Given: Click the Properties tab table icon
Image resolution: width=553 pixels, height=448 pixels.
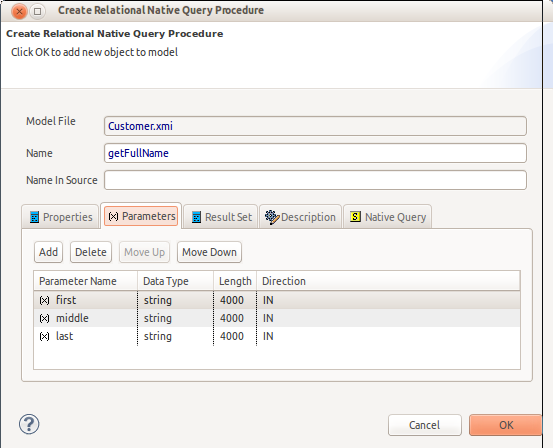Looking at the screenshot, I should (x=34, y=217).
